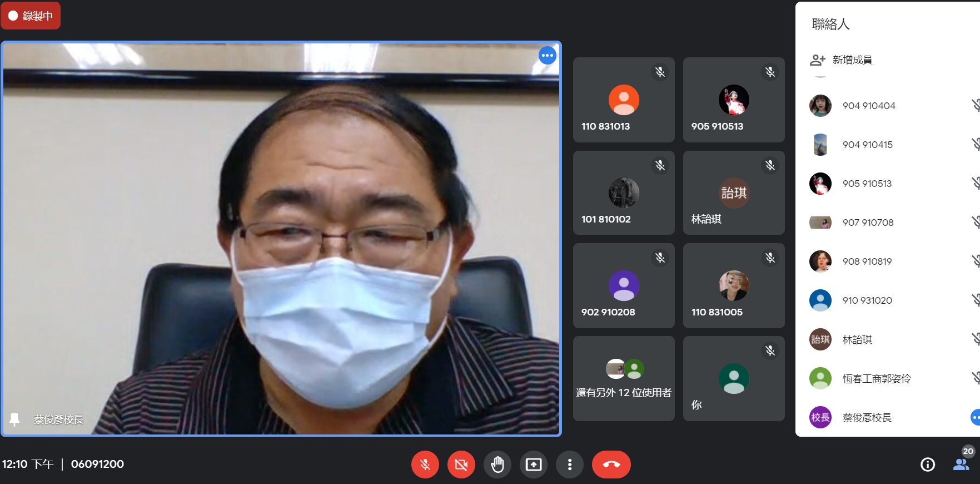Screen dimensions: 980x484
Task: Click the avatar of 904 910404 contact
Action: point(820,106)
